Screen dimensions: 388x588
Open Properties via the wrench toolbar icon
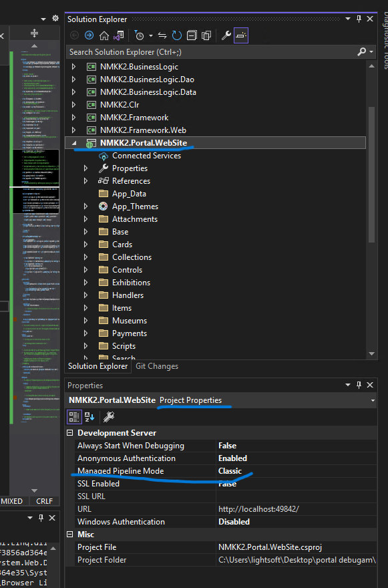click(226, 35)
